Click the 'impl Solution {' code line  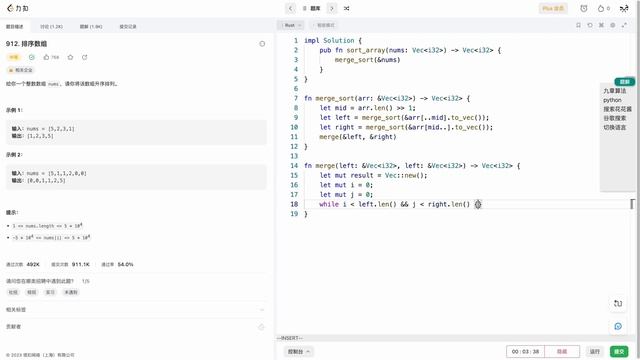[x=333, y=40]
